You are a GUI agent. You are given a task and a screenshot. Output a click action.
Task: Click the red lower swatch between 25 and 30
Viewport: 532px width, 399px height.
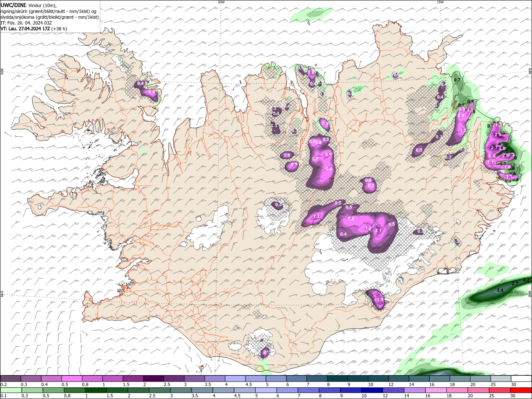tap(499, 390)
